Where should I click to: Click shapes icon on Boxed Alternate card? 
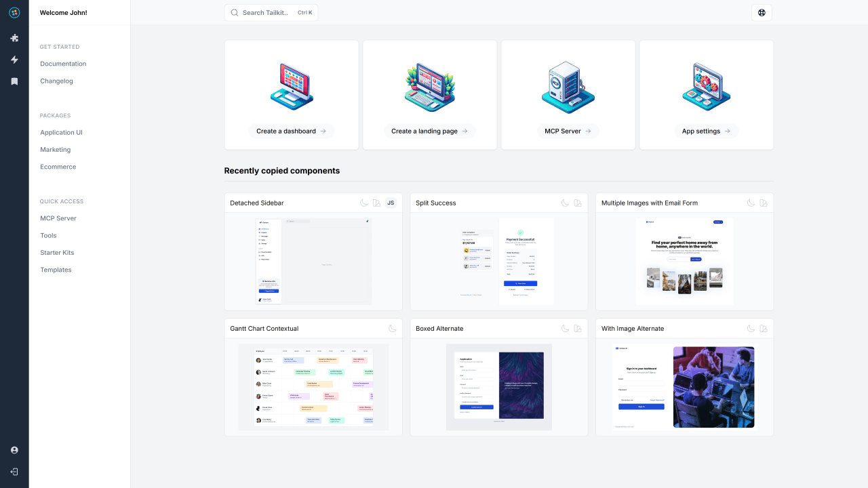click(578, 328)
